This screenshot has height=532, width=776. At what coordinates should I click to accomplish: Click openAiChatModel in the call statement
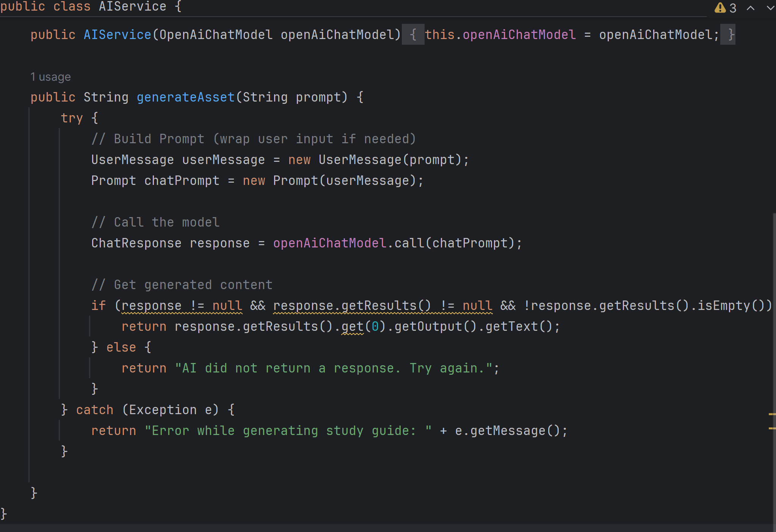[329, 243]
